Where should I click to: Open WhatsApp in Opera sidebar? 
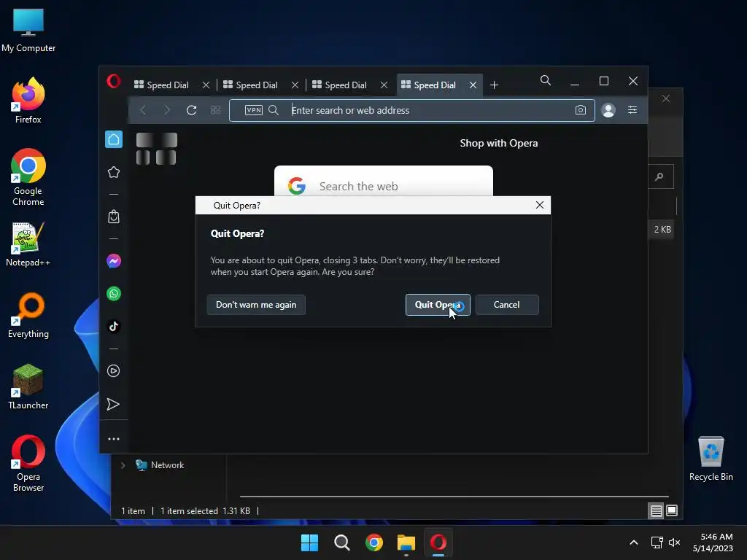114,293
